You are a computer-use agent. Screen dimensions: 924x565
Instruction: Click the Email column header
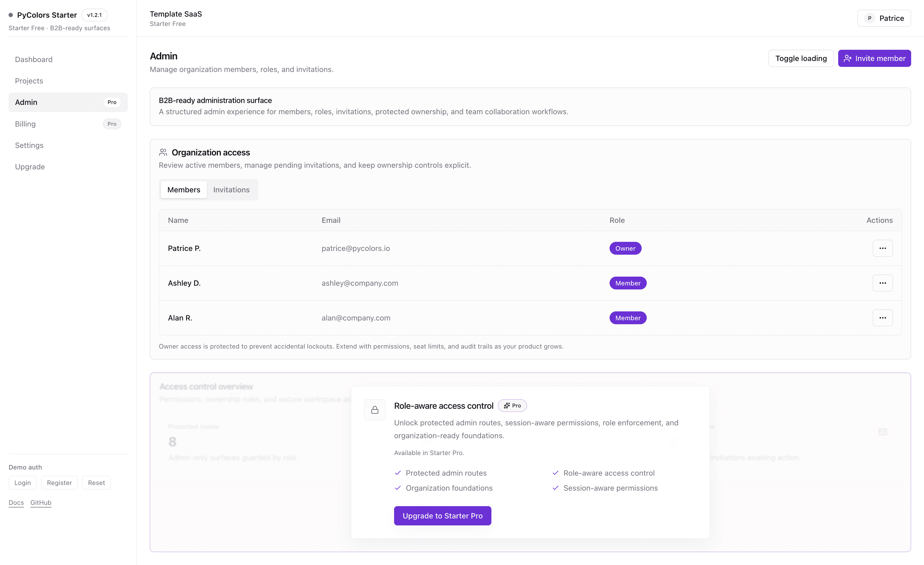(x=331, y=220)
